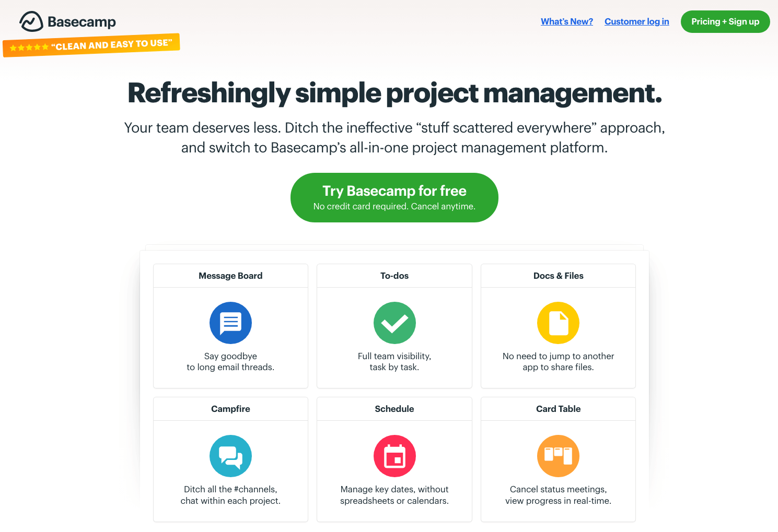The image size is (778, 532).
Task: Click the five-star rating stars in banner
Action: pos(29,48)
